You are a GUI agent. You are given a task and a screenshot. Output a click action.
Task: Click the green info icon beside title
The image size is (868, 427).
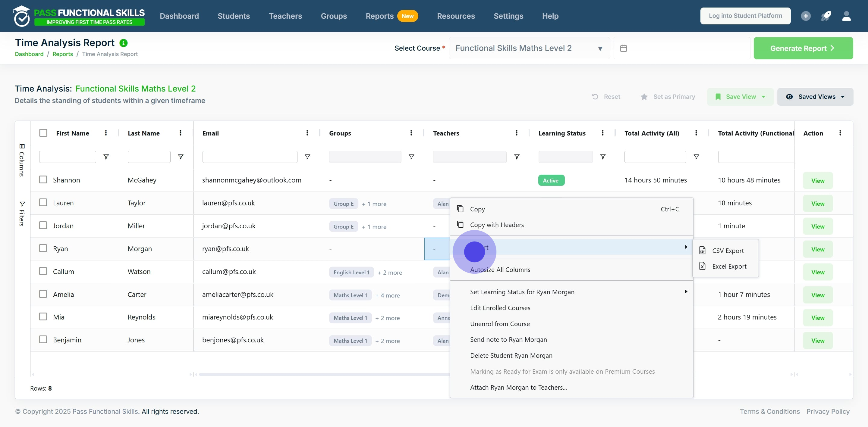pyautogui.click(x=124, y=43)
